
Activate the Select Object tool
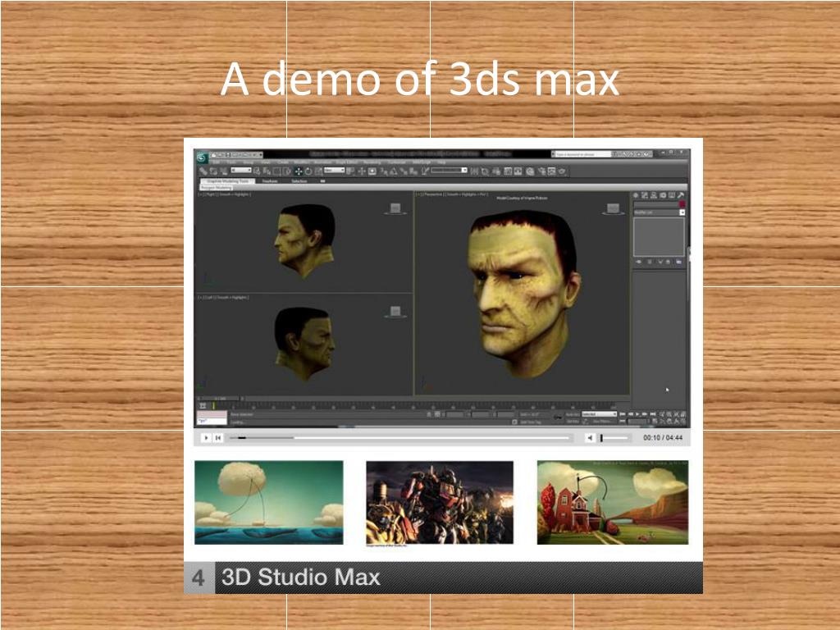pyautogui.click(x=257, y=171)
